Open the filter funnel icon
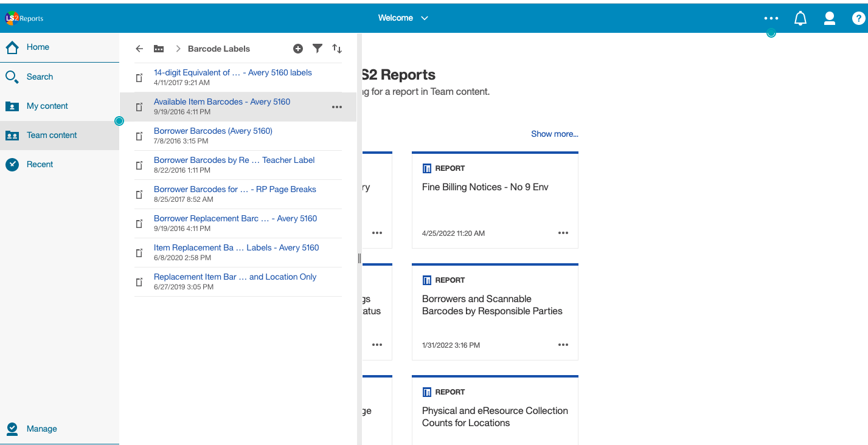The image size is (868, 445). pos(318,49)
